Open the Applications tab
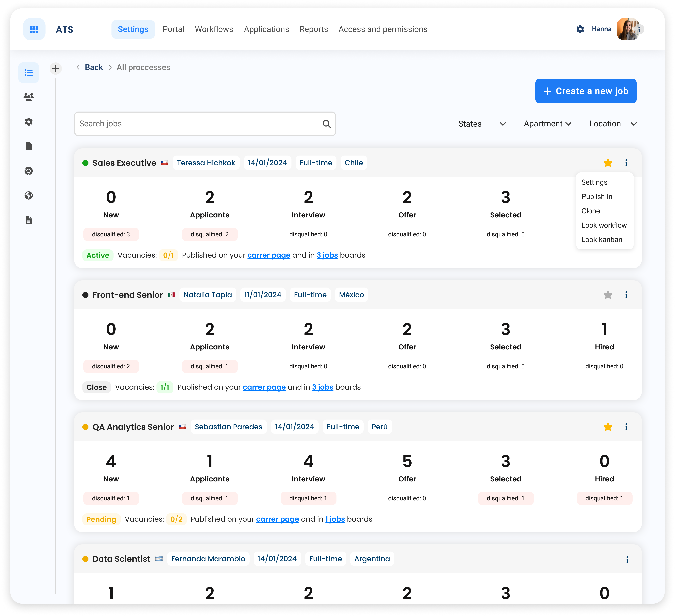Viewport: 675px width, 616px height. tap(267, 29)
